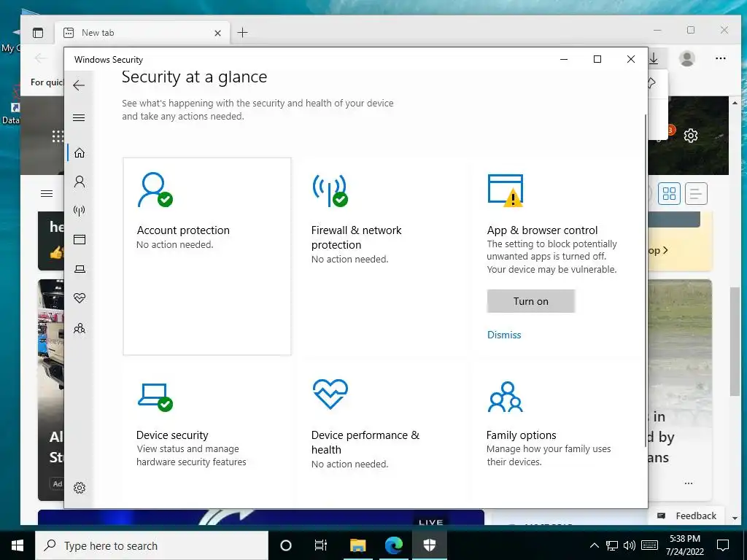
Task: Add a new tab in Edge
Action: tap(242, 32)
